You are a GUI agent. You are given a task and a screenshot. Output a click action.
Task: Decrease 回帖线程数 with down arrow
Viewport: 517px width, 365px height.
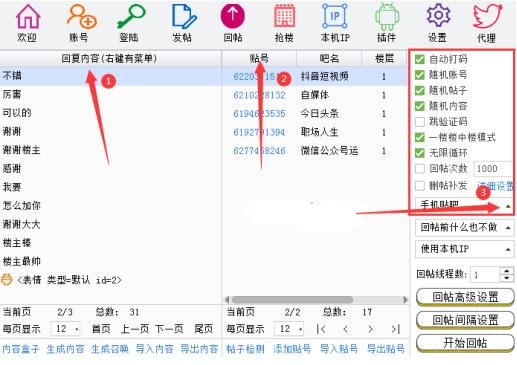(507, 278)
